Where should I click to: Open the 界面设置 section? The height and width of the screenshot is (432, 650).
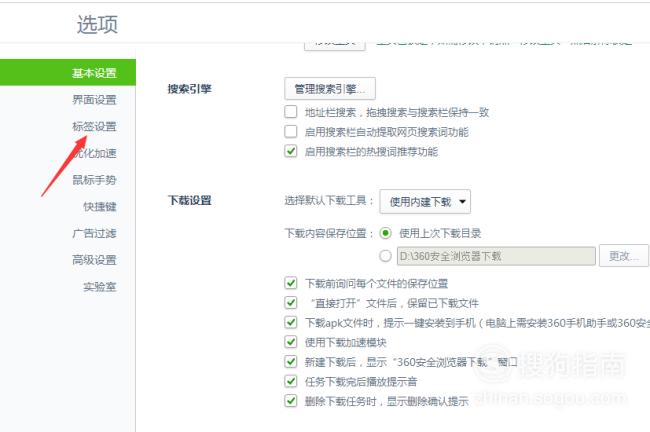[x=94, y=100]
